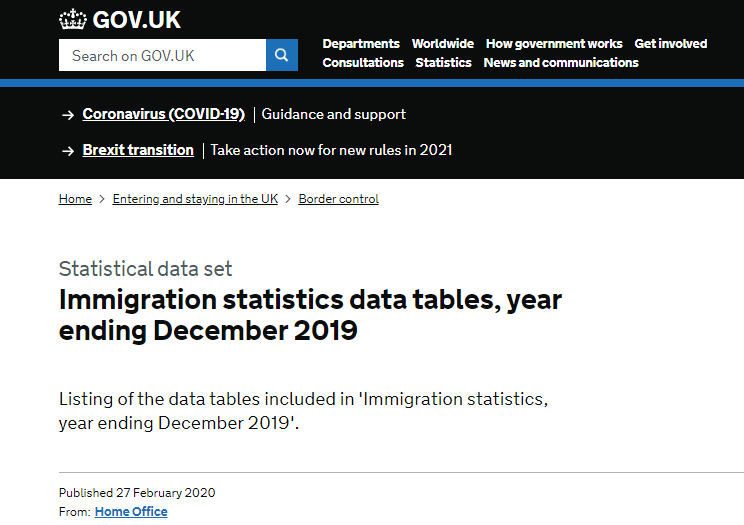The height and width of the screenshot is (525, 744).
Task: Open the Worldwide navigation link
Action: click(x=443, y=44)
